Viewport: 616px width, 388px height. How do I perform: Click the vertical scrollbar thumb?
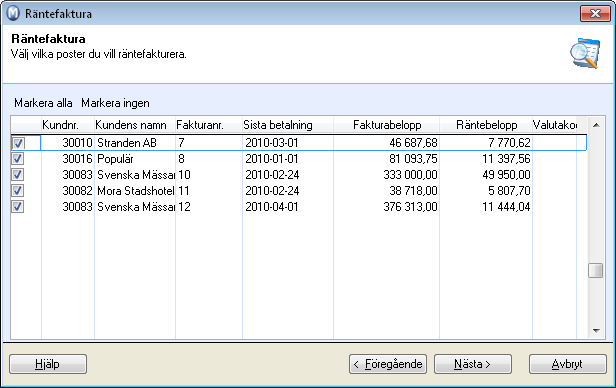pos(596,271)
